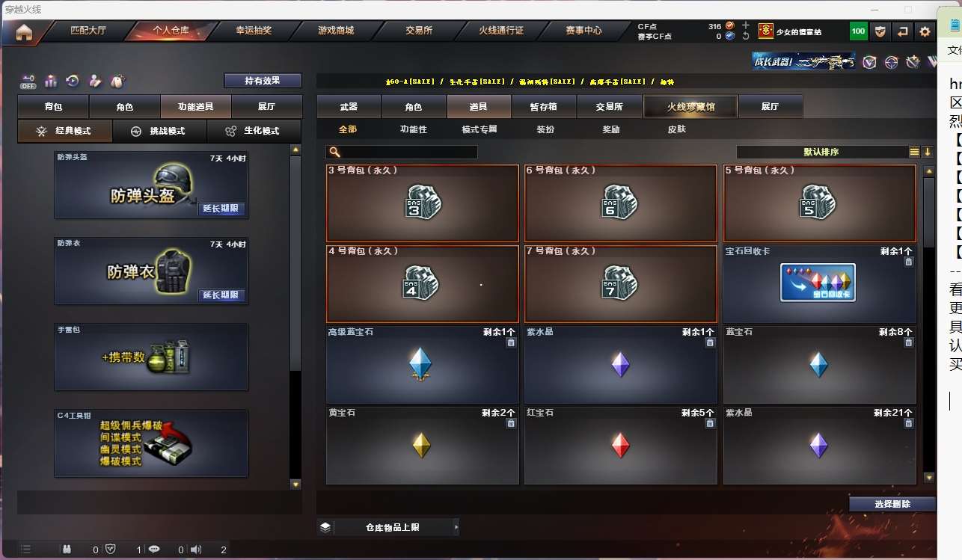962x560 pixels.
Task: Open the 火线珍藏馆 tab
Action: pyautogui.click(x=690, y=107)
